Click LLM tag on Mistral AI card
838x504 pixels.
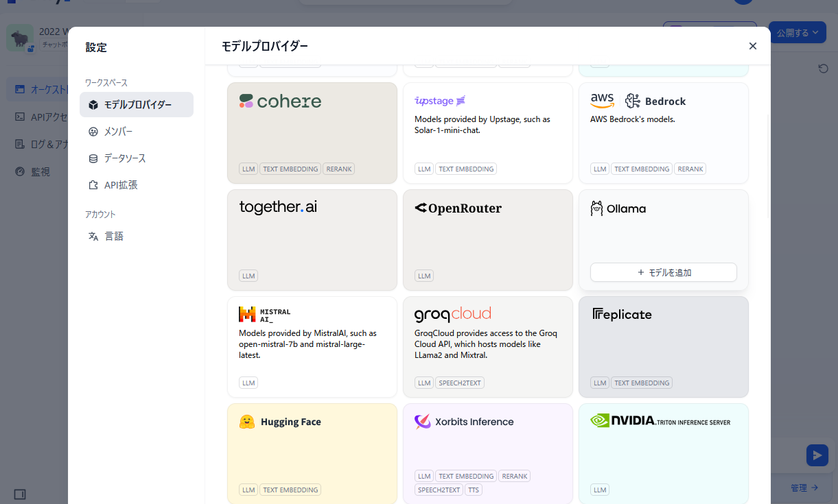(248, 383)
